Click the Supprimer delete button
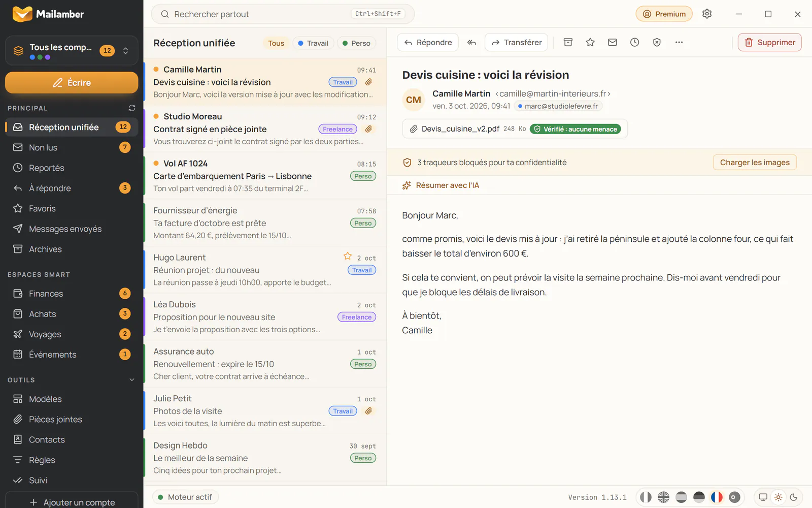 pos(770,42)
